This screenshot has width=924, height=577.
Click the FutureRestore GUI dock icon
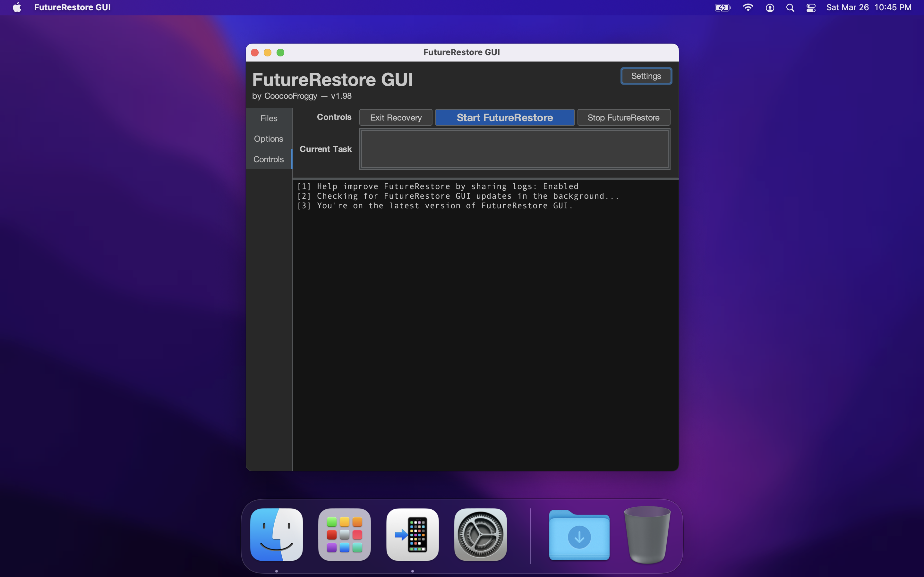(412, 534)
